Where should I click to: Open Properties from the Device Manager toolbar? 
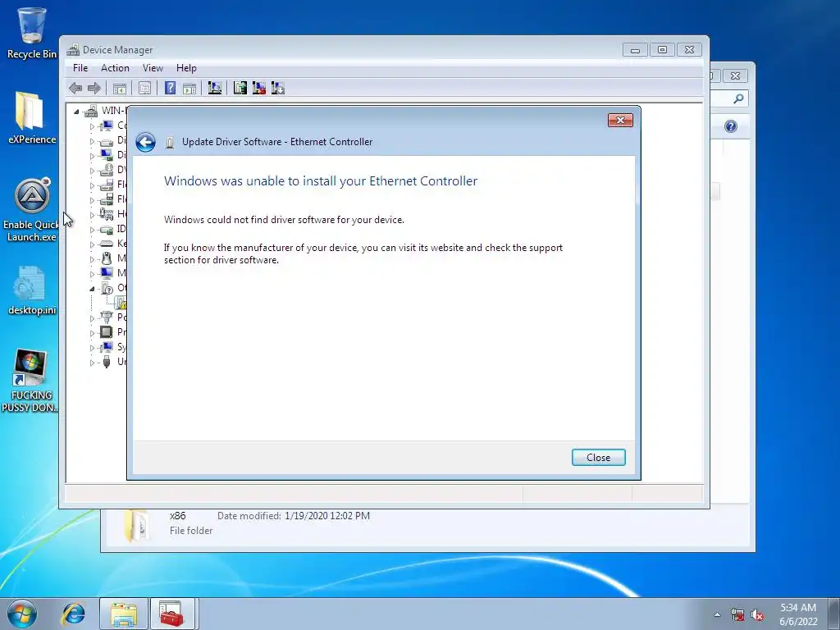(144, 89)
